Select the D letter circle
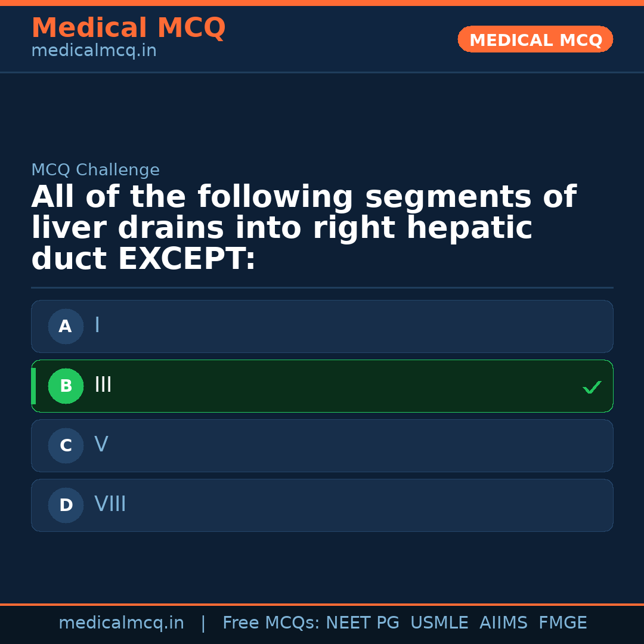The height and width of the screenshot is (644, 644). coord(66,505)
